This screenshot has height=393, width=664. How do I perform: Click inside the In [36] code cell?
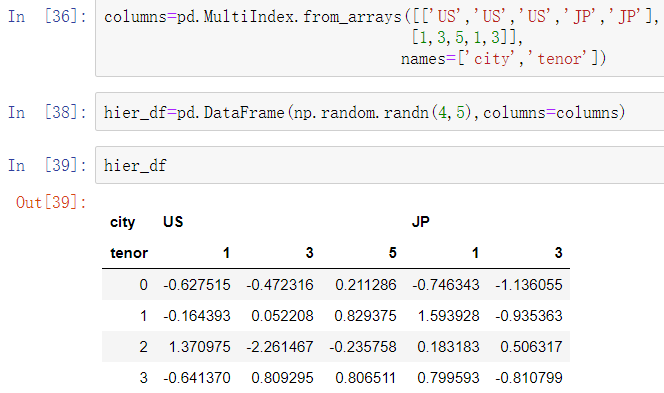coord(380,38)
